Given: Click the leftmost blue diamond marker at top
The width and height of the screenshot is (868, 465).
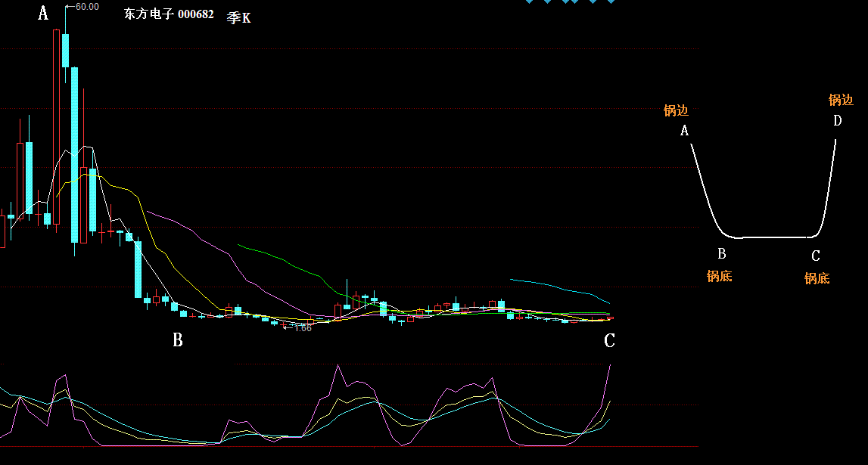Looking at the screenshot, I should (530, 2).
